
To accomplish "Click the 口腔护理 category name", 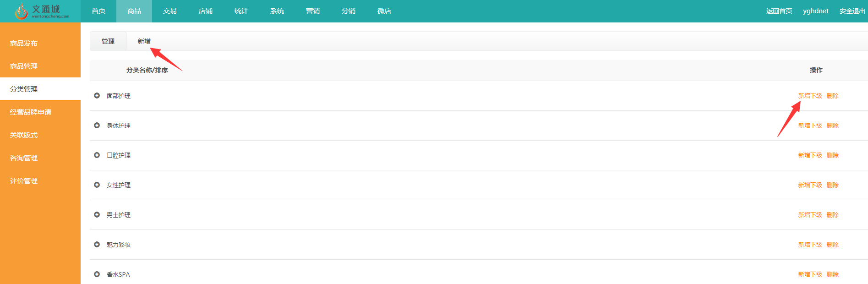I will [x=119, y=155].
